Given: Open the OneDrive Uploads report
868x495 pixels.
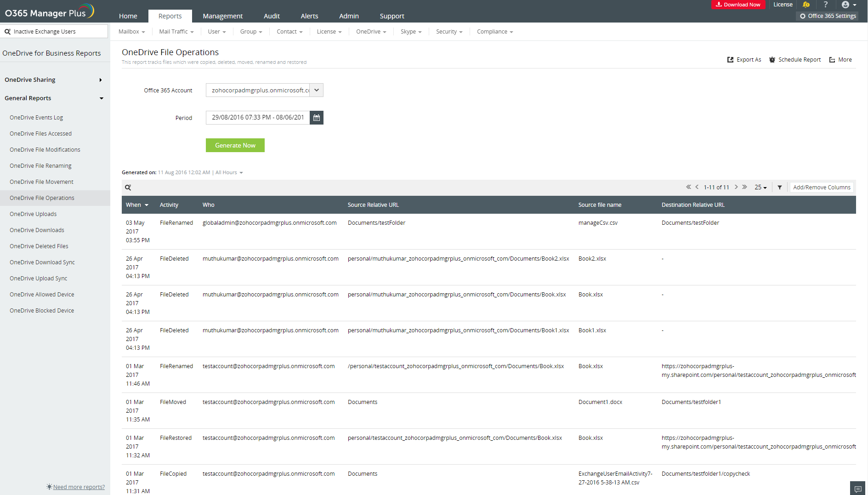Looking at the screenshot, I should point(33,214).
